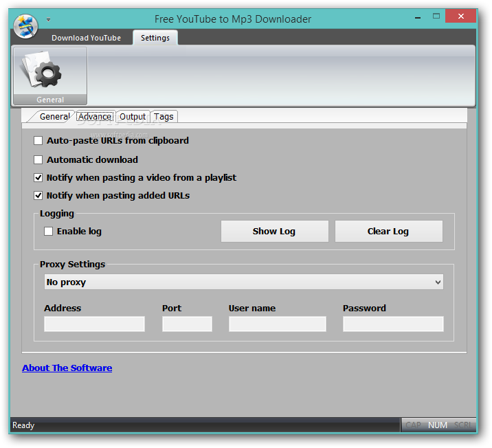Switch to the Output sub-tab
492x448 pixels.
[133, 117]
